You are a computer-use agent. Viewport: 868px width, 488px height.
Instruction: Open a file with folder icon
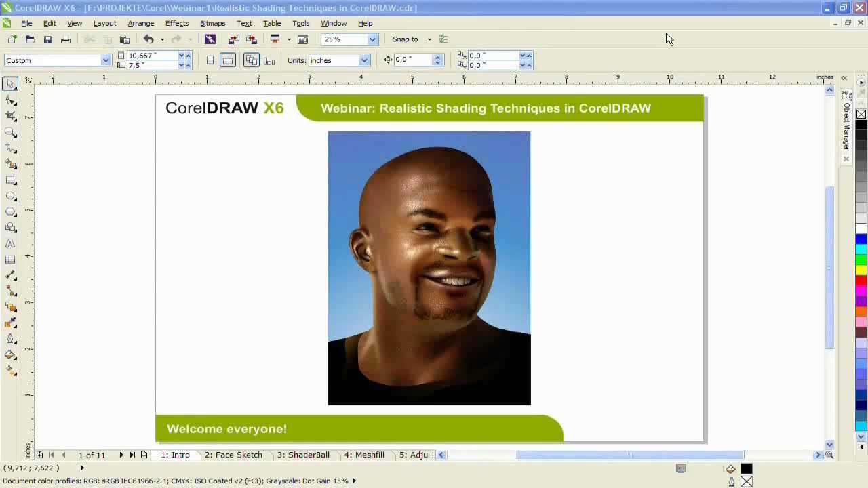point(30,39)
